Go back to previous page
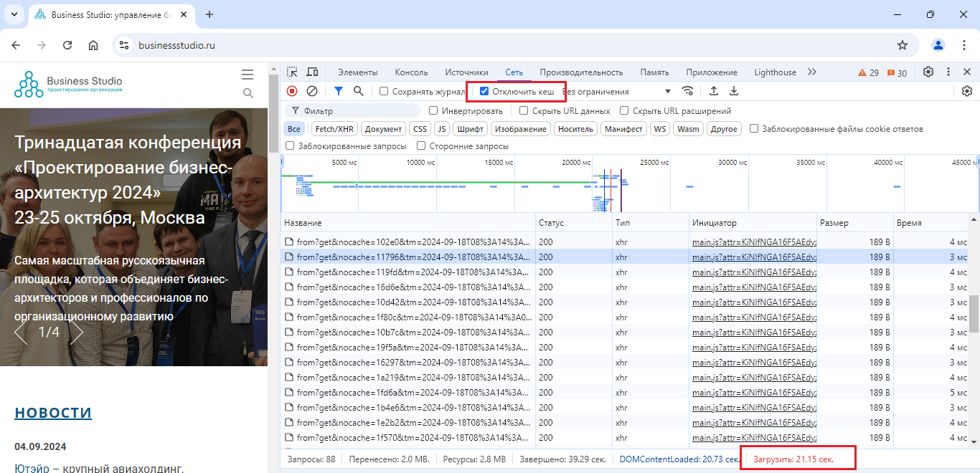The image size is (980, 473). pos(16,45)
